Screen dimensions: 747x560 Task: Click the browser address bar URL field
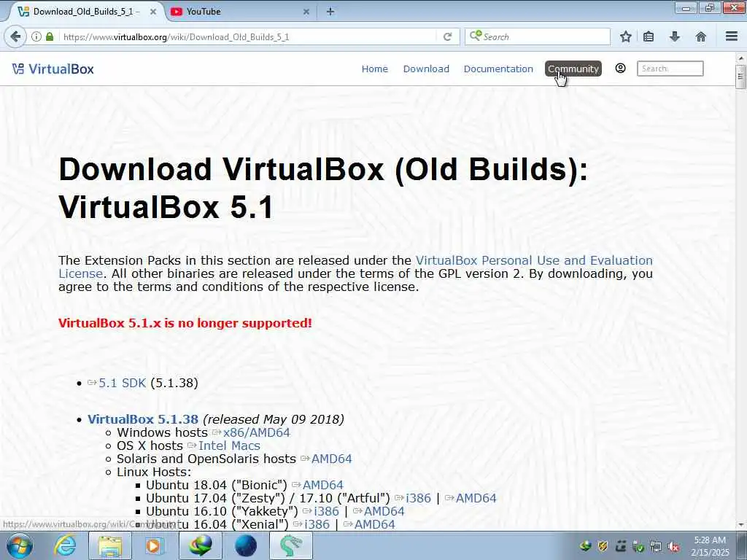pos(248,36)
